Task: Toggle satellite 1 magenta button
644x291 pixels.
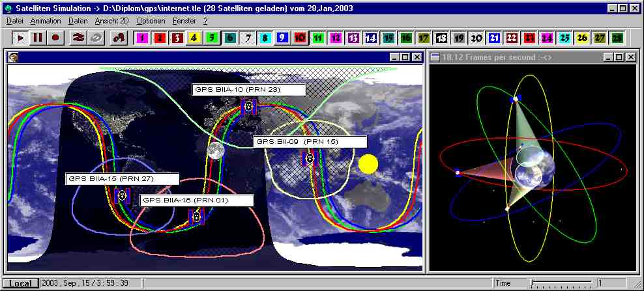Action: [x=142, y=38]
